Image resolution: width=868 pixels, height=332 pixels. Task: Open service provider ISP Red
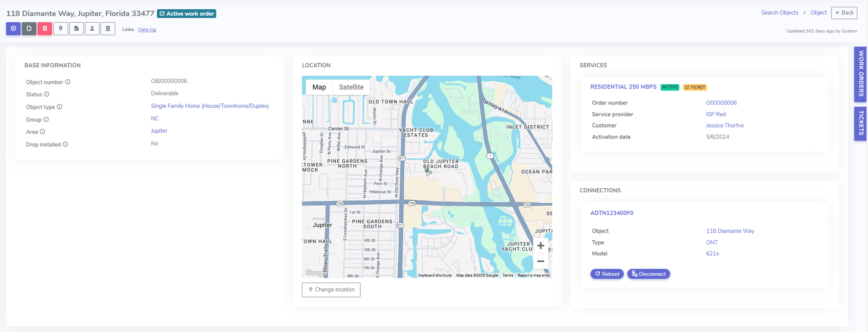point(716,114)
